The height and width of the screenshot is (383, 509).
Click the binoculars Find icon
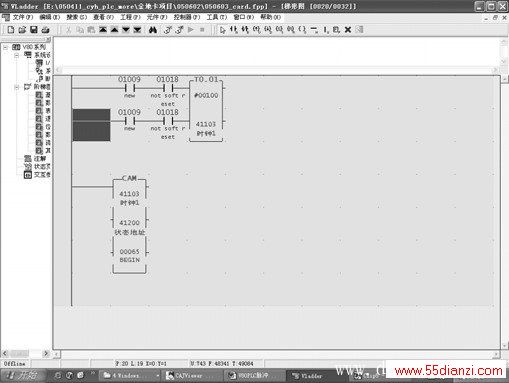point(153,30)
